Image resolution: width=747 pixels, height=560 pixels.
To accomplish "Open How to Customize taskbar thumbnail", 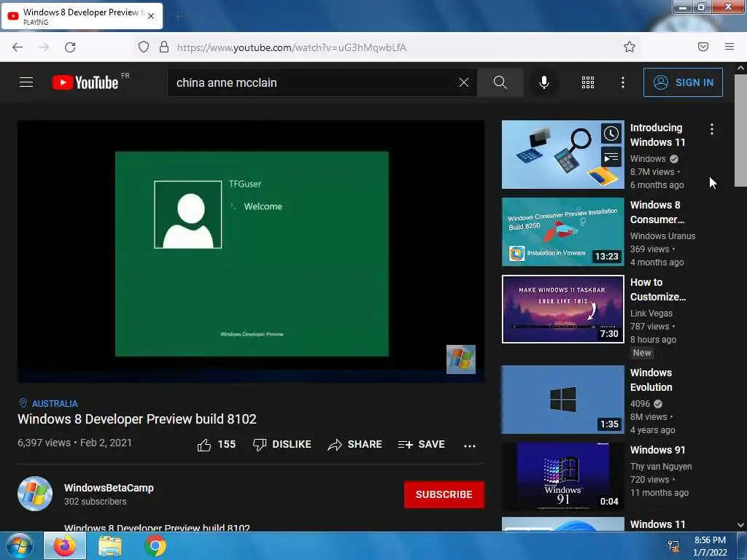I will point(562,309).
